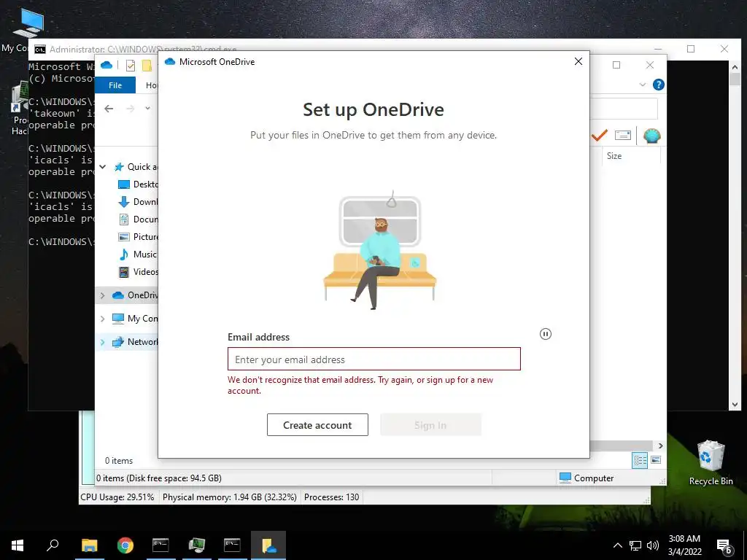This screenshot has width=747, height=560.
Task: Click the OneDrive cloud icon in Explorer title bar
Action: (107, 65)
